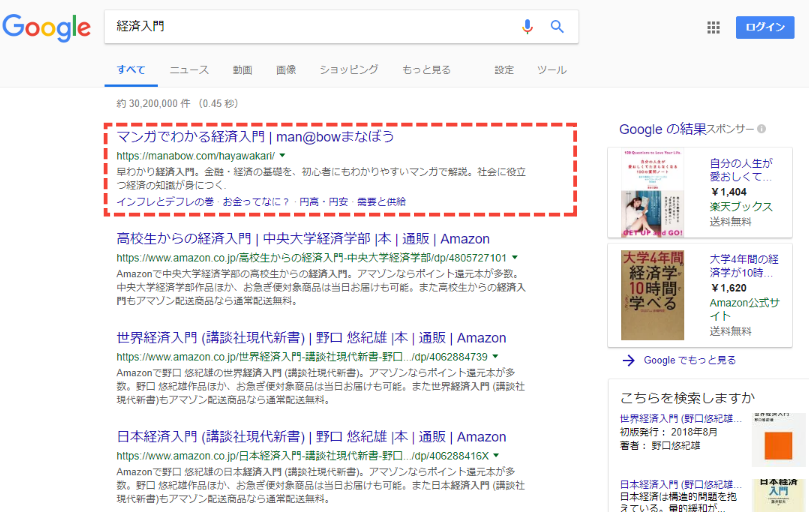Open the 自分の人生が愛おしくて… product link
This screenshot has height=512, width=809.
click(741, 170)
